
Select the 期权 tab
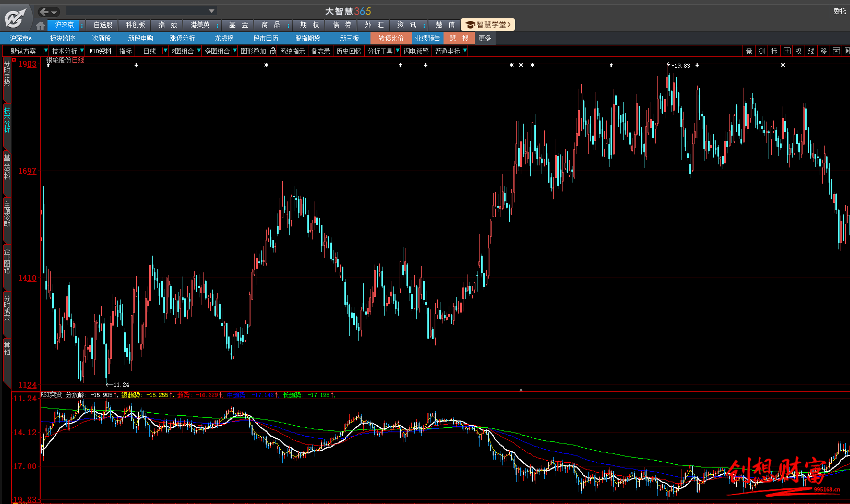coord(309,25)
